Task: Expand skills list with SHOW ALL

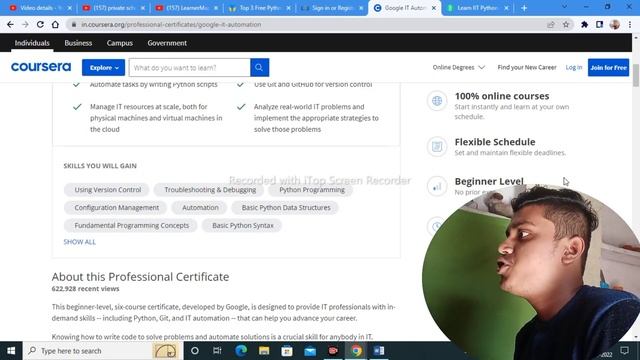Action: click(80, 242)
